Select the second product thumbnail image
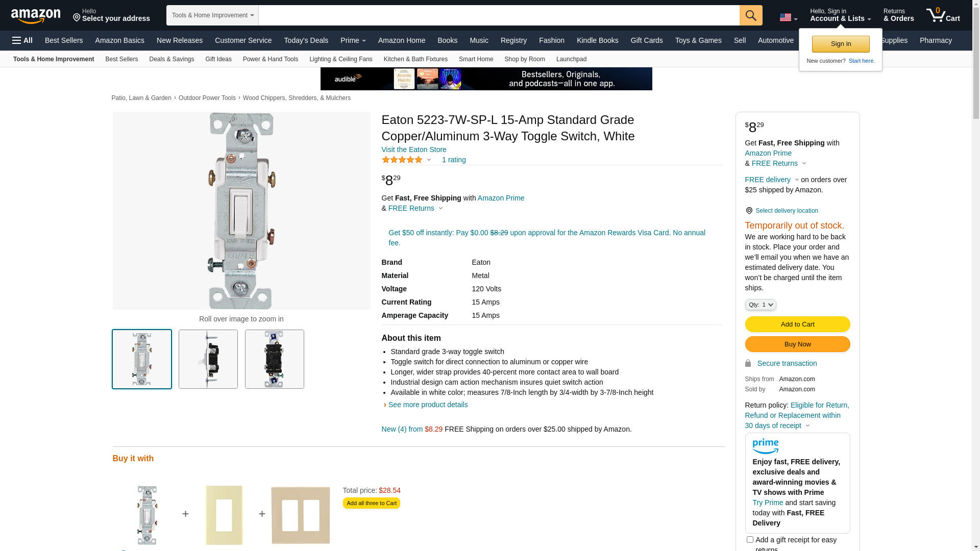 [x=208, y=359]
